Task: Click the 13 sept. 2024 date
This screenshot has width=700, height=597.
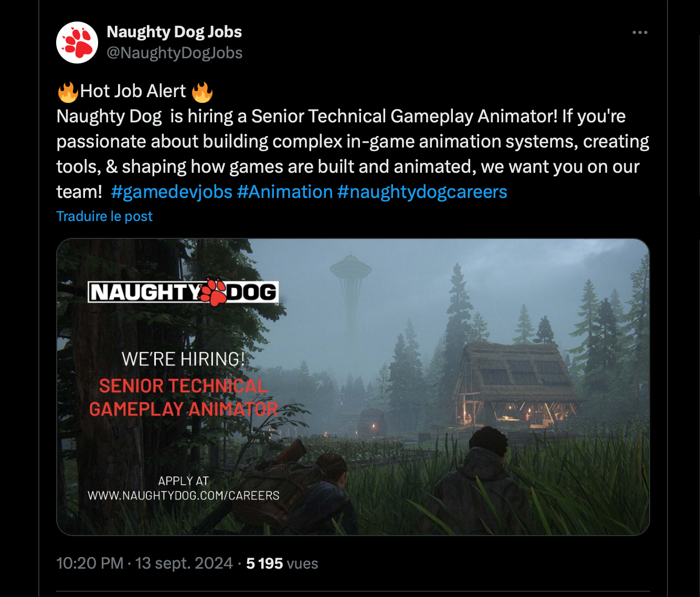Action: [184, 563]
